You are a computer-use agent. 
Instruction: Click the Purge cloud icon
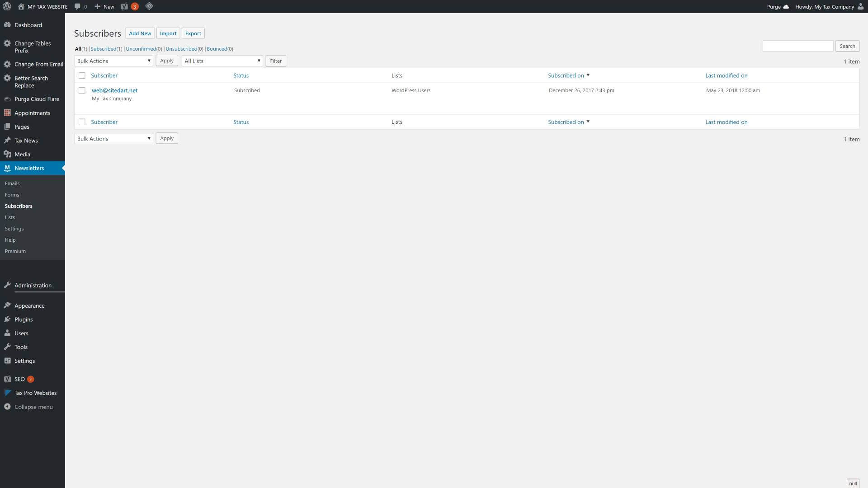(786, 7)
